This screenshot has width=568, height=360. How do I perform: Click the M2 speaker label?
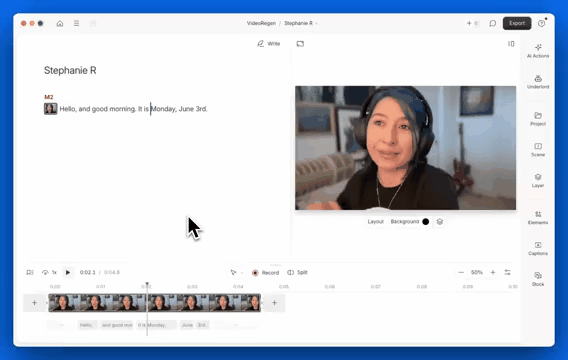pyautogui.click(x=49, y=97)
